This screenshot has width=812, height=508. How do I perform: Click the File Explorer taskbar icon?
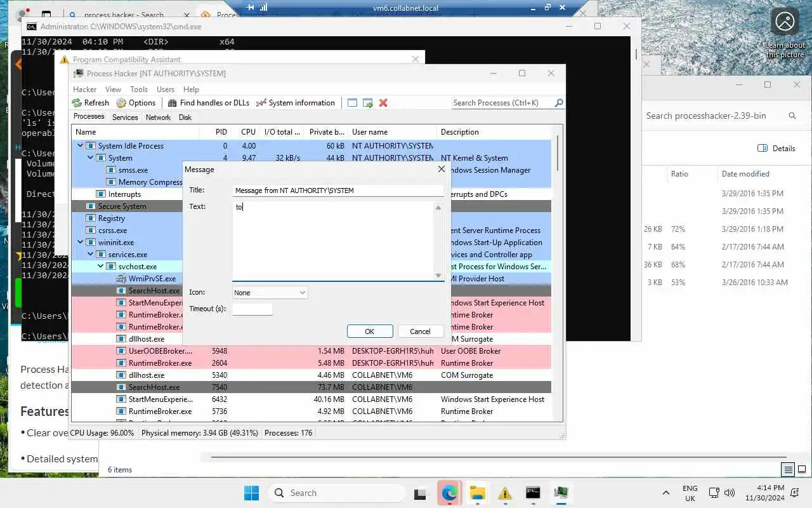tap(477, 493)
